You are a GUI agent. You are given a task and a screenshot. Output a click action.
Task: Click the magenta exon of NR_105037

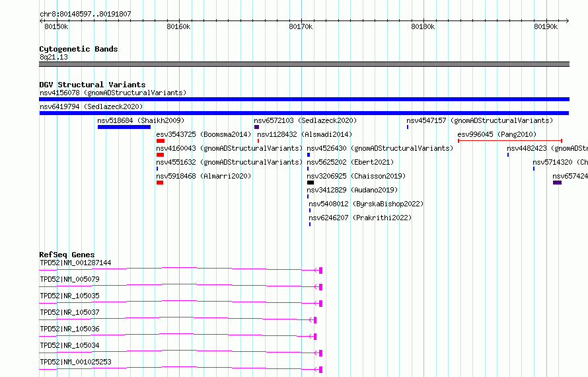[x=315, y=320]
